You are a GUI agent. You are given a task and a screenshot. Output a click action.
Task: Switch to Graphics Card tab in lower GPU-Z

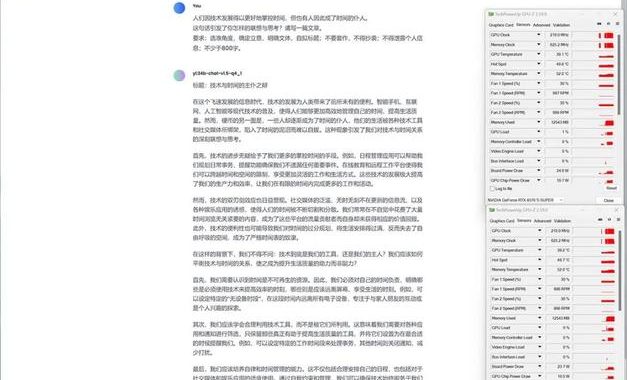[502, 221]
